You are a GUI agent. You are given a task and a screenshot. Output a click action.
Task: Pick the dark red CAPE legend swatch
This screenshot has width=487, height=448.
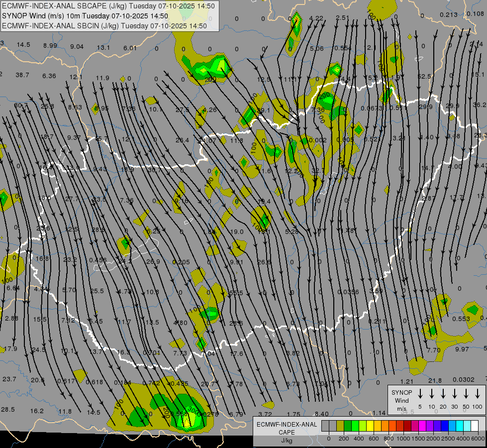tap(407, 426)
